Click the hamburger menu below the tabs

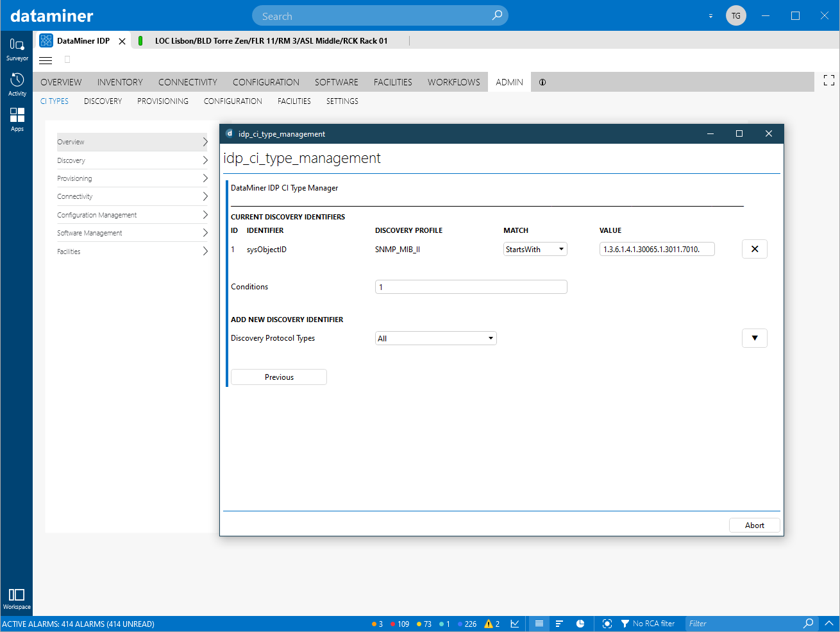(46, 60)
